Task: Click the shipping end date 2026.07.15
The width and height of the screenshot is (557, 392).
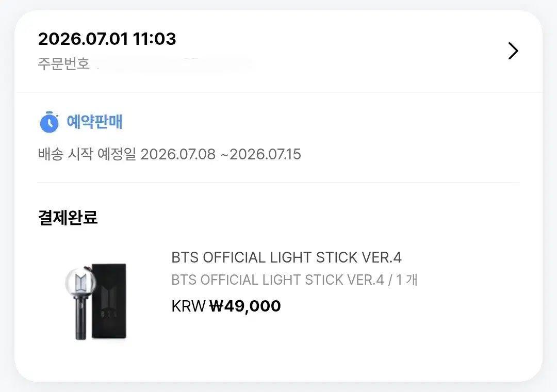Action: [266, 154]
